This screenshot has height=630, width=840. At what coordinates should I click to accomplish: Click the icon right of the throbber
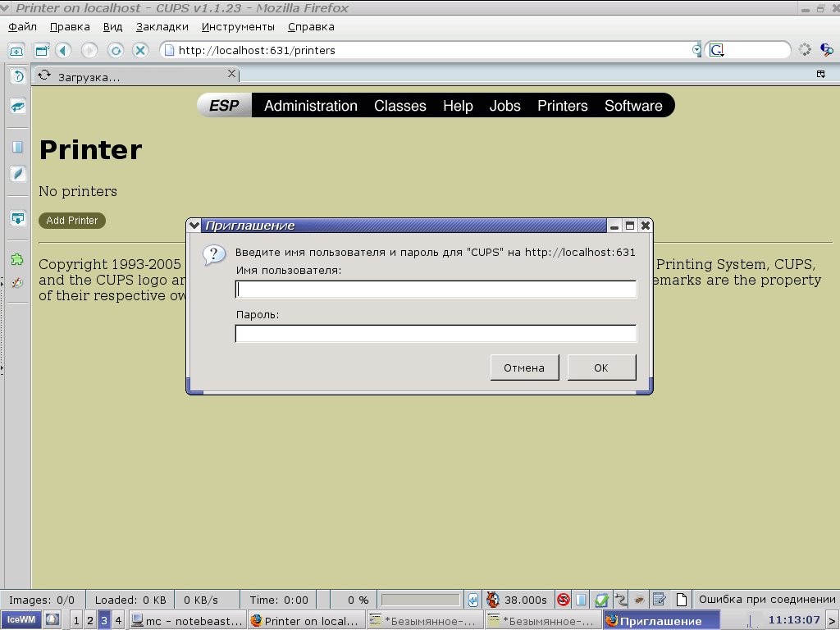click(x=827, y=50)
